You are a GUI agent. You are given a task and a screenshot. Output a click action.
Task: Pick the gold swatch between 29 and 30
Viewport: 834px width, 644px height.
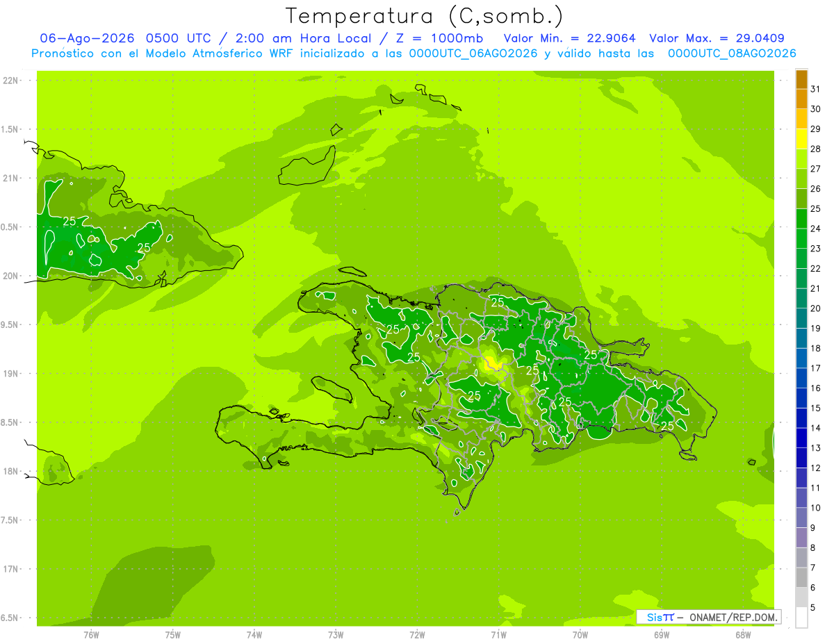tap(801, 119)
